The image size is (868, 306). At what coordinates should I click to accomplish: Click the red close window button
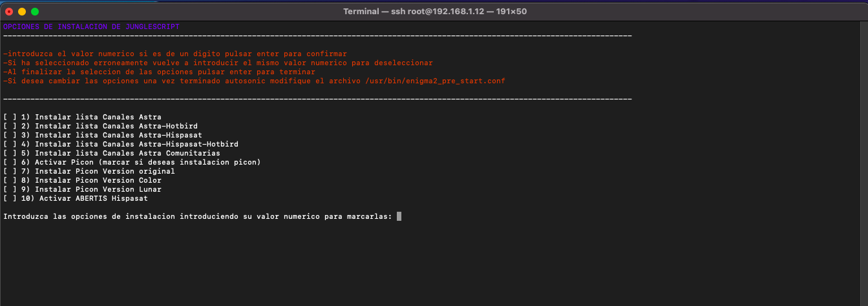pos(9,12)
